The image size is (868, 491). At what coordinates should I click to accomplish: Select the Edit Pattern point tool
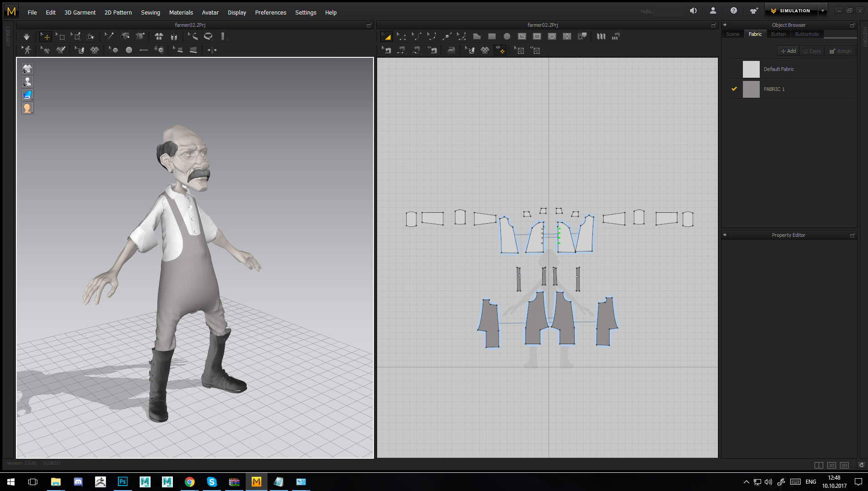coord(401,36)
